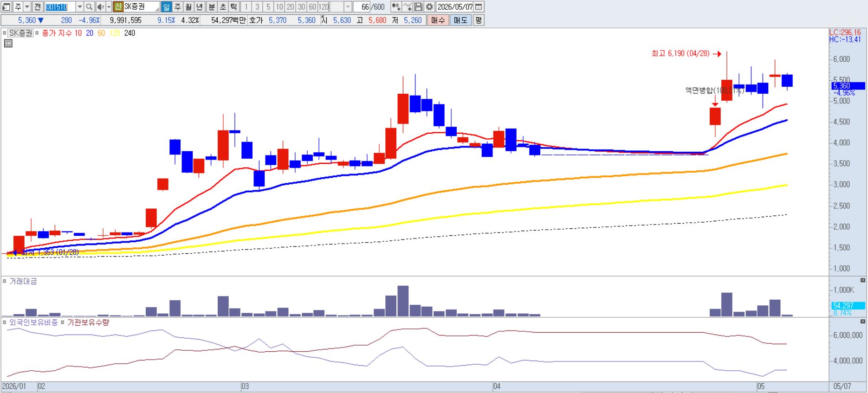
Task: Click the blue 20 moving average label
Action: coord(90,33)
